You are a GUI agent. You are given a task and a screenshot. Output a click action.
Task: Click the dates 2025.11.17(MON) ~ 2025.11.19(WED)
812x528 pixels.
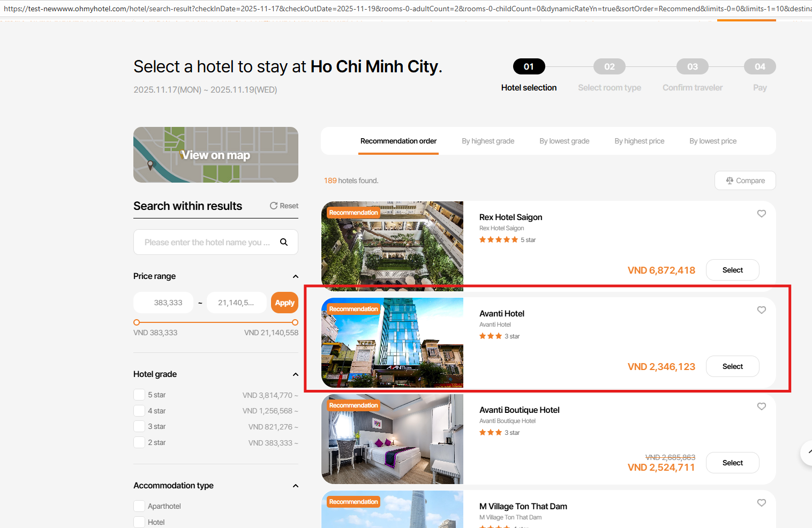[205, 90]
